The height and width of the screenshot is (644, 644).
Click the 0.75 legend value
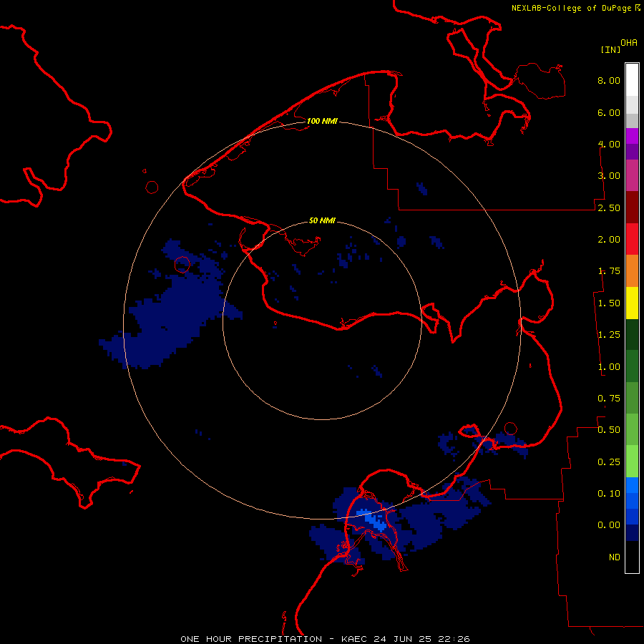(609, 399)
